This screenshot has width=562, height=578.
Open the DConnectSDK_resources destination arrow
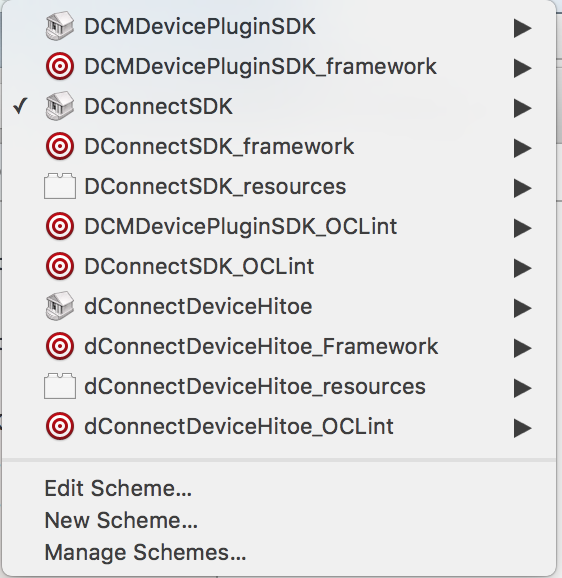[x=523, y=188]
